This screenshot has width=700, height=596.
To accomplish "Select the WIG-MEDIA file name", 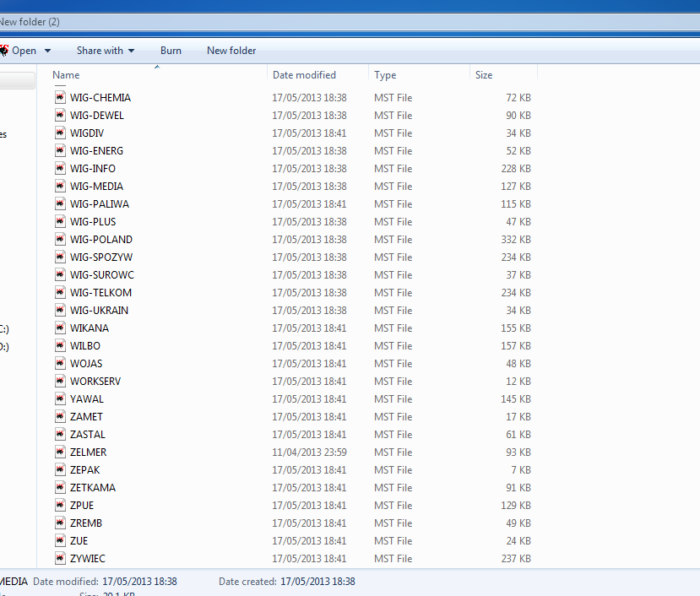I will coord(96,187).
